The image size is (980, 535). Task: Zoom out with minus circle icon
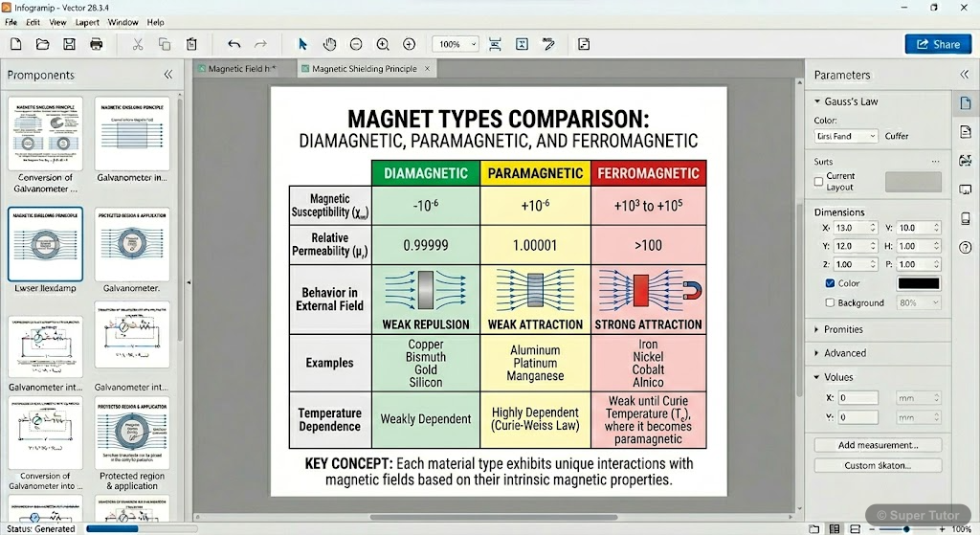(356, 44)
